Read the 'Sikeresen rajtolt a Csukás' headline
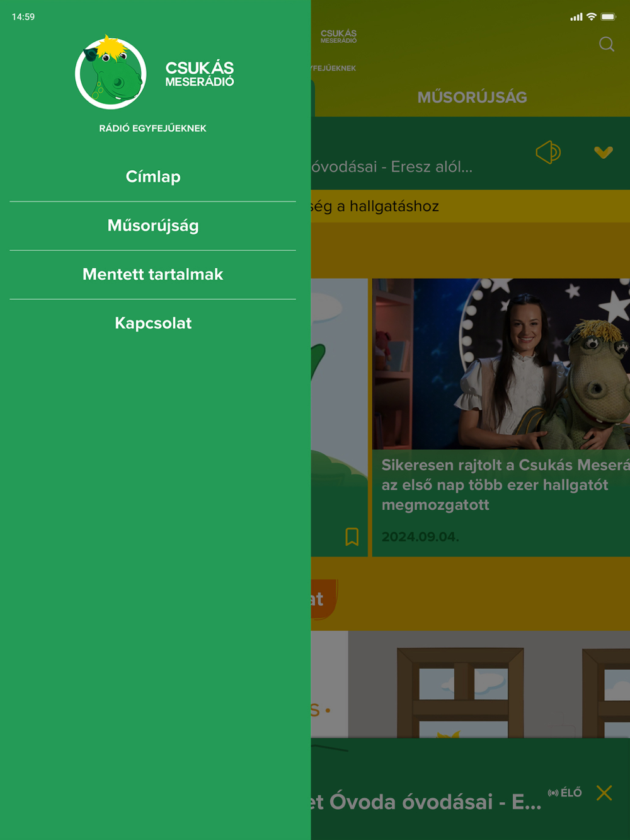The width and height of the screenshot is (630, 840). coord(505,485)
